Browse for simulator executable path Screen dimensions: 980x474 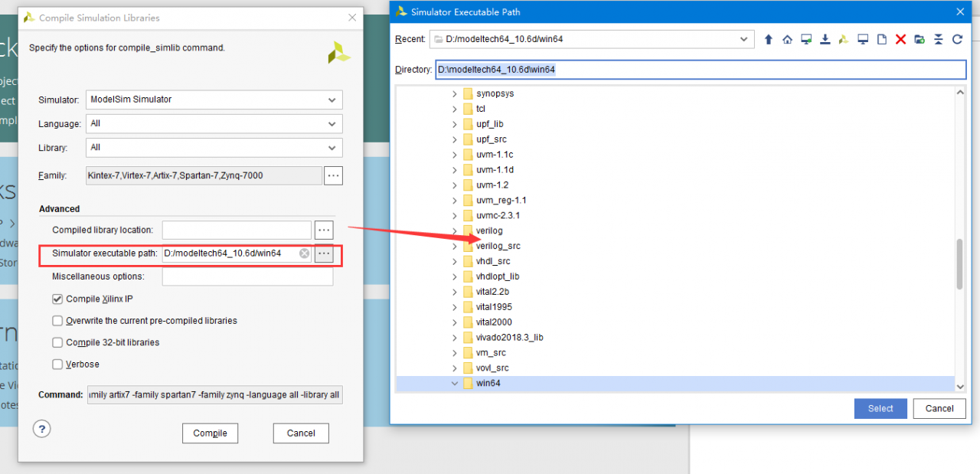324,253
